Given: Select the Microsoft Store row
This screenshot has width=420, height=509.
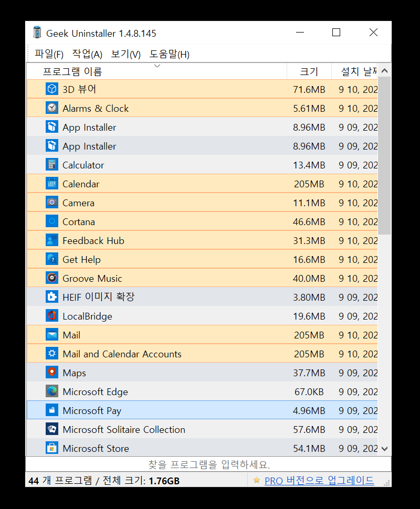Looking at the screenshot, I should coord(202,448).
